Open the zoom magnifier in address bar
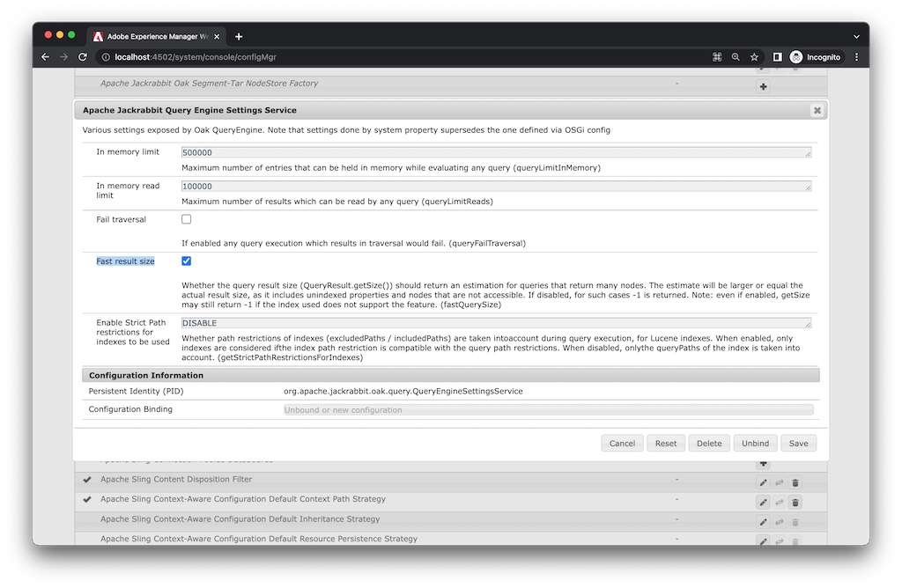Image resolution: width=902 pixels, height=588 pixels. pos(736,57)
